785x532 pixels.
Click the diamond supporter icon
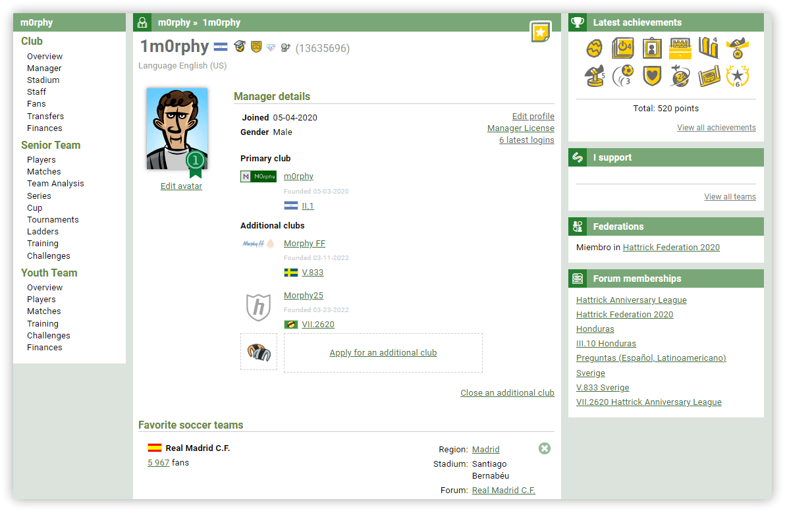(271, 47)
